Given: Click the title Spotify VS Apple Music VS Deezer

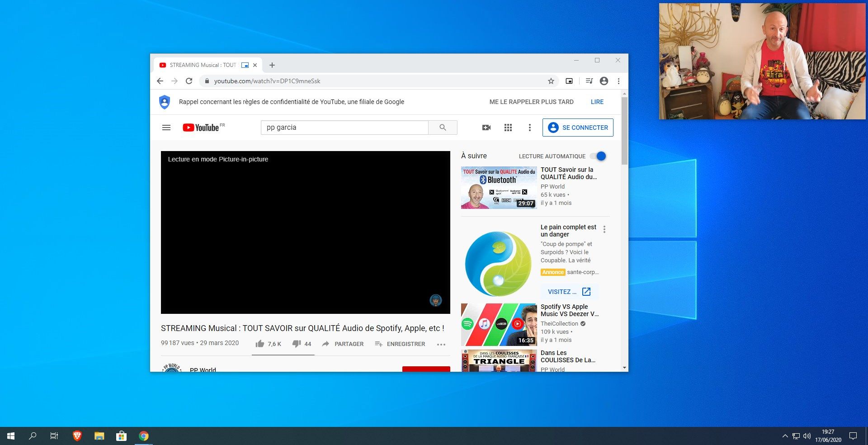Looking at the screenshot, I should (x=570, y=310).
